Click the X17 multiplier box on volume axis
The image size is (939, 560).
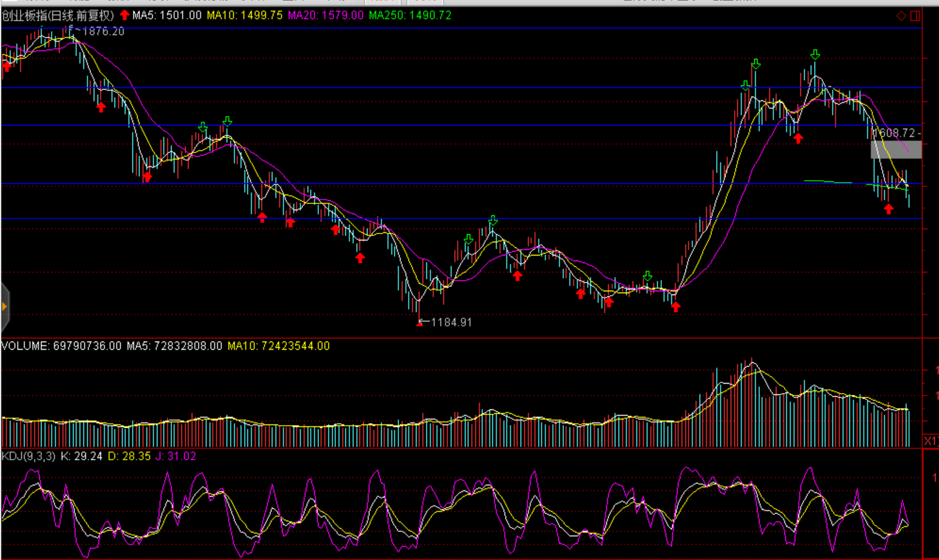[x=930, y=441]
